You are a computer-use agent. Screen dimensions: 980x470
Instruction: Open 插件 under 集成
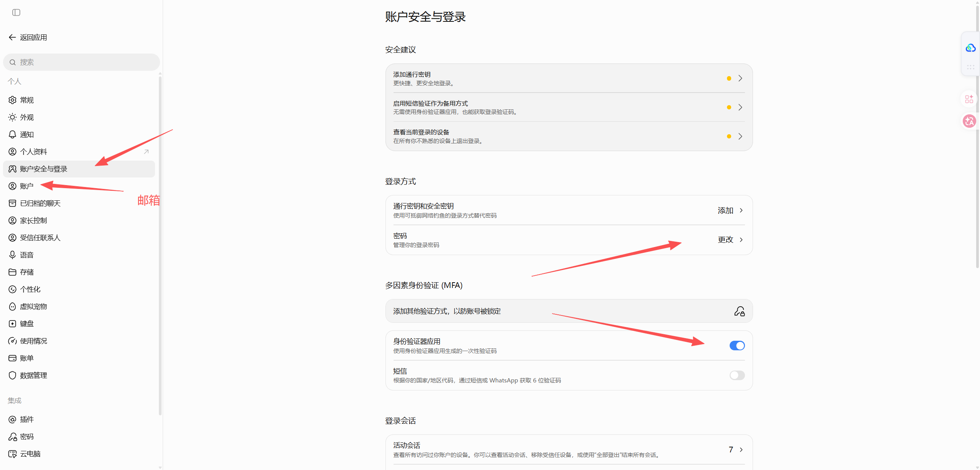[x=79, y=420]
